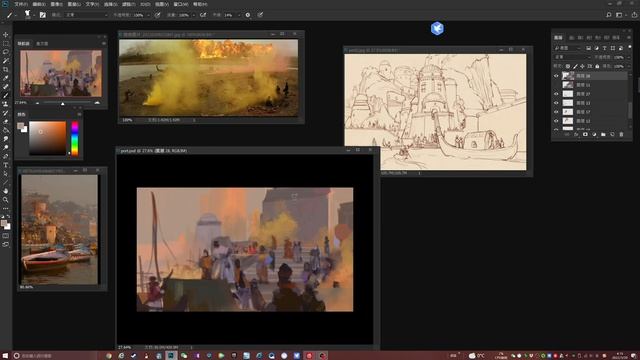640x360 pixels.
Task: Click the new adjustment layer icon
Action: [594, 134]
